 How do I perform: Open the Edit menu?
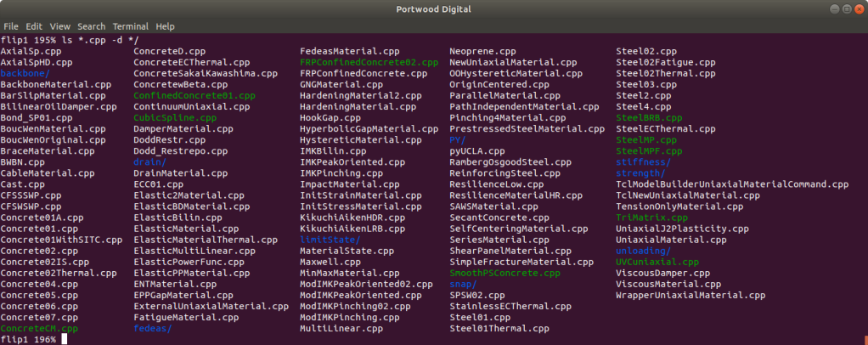coord(34,26)
